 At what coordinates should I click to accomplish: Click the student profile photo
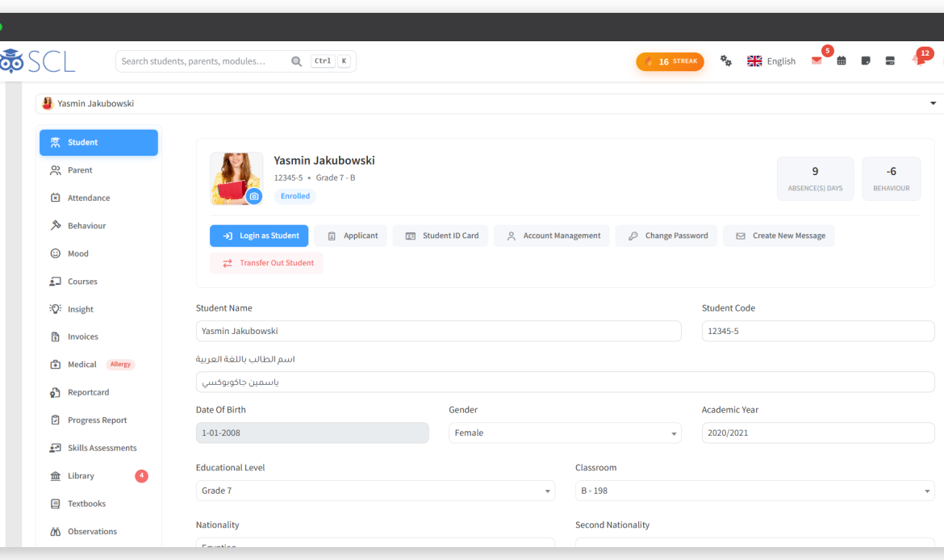pos(236,179)
